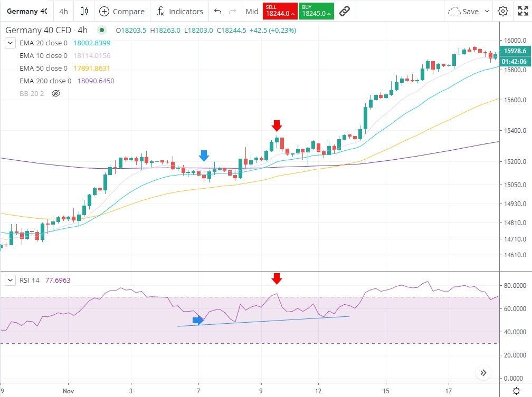Collapse the RSI 14 legend
532x397 pixels.
point(10,280)
